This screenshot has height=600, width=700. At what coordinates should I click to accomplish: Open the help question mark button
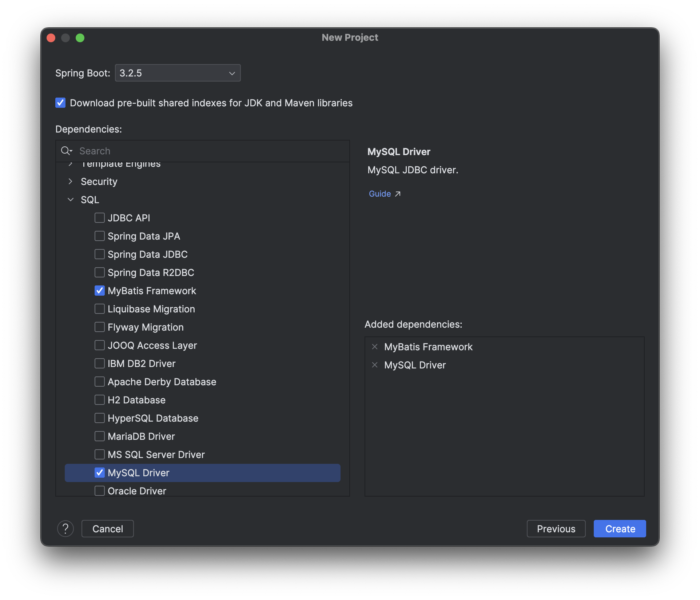tap(65, 529)
